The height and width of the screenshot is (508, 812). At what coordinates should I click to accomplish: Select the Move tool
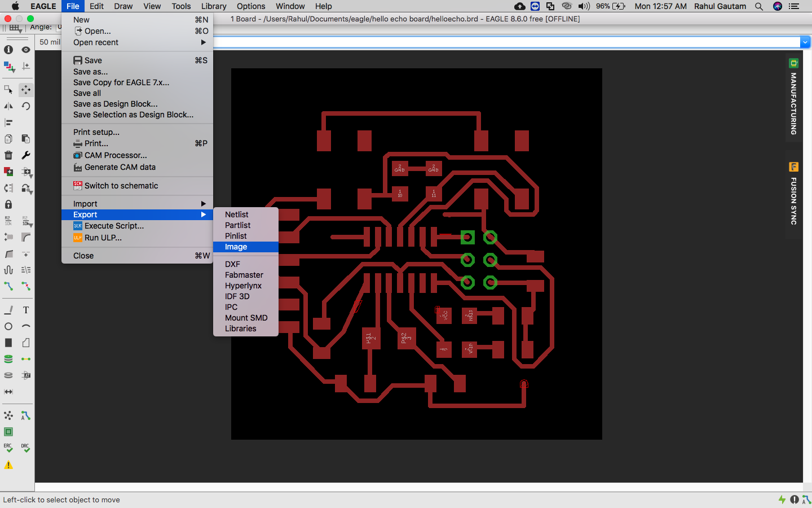tap(26, 90)
